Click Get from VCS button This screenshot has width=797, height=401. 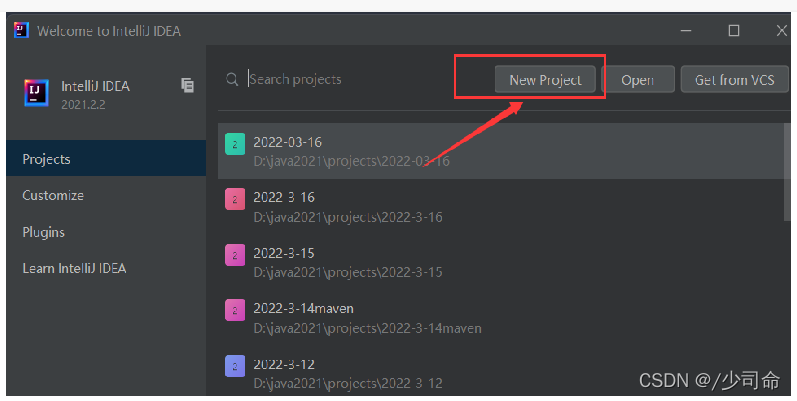734,79
